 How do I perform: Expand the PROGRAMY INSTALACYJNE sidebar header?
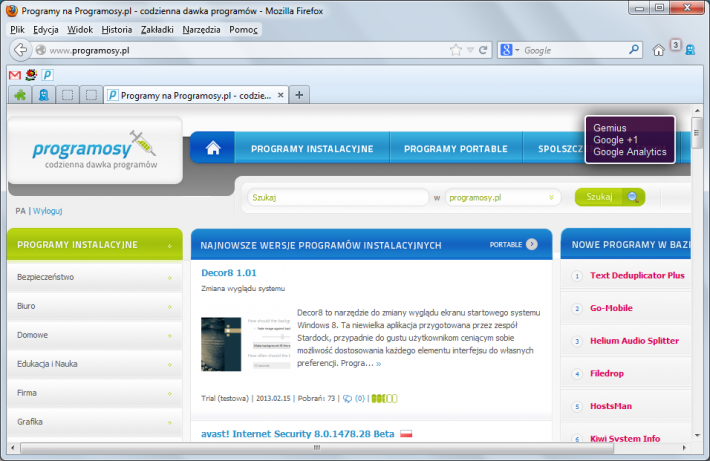[95, 245]
